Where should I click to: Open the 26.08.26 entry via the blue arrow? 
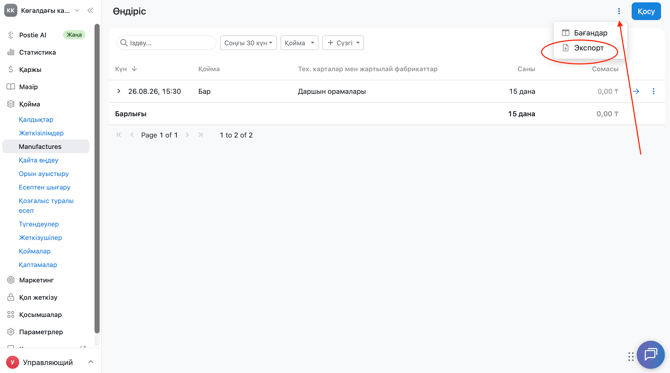pyautogui.click(x=636, y=91)
